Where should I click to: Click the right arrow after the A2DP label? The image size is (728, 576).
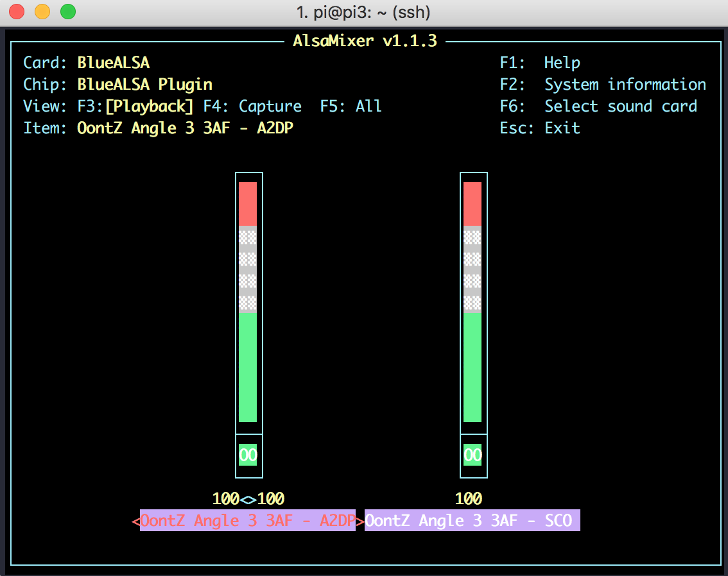[359, 520]
